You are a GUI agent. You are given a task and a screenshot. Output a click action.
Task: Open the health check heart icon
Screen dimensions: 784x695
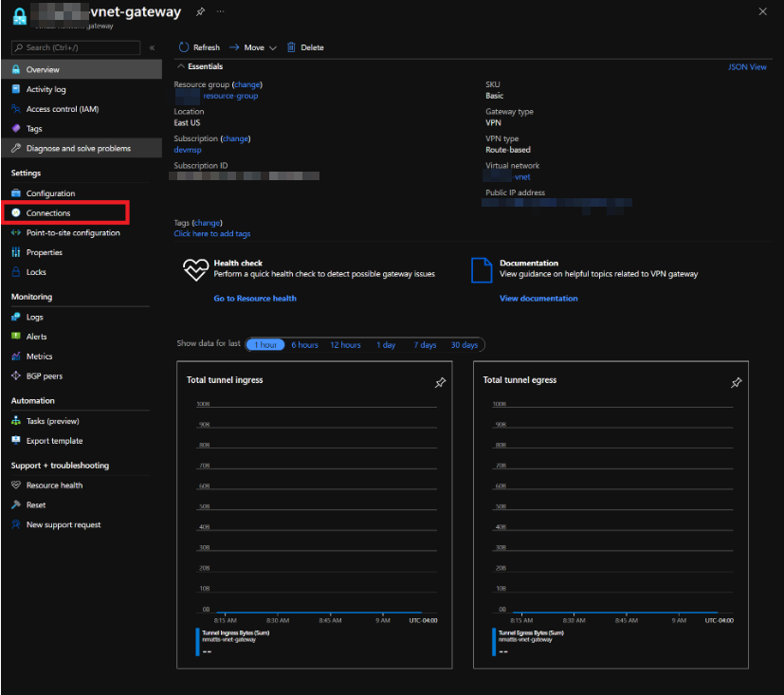(x=194, y=270)
